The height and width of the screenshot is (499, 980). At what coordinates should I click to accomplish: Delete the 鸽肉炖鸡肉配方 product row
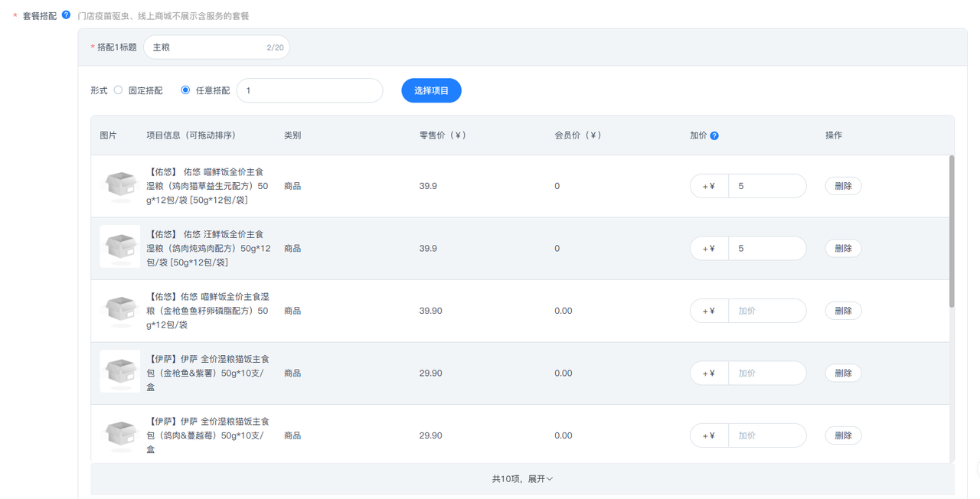coord(843,249)
